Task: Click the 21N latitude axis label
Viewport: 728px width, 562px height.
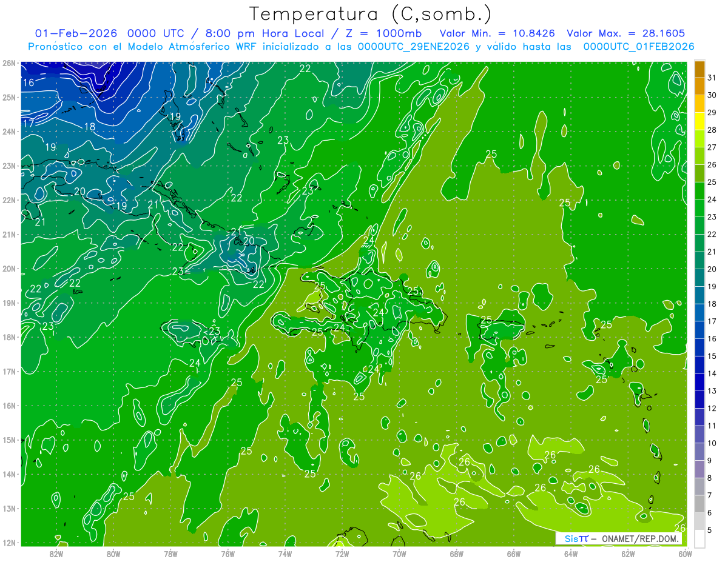Action: 9,235
